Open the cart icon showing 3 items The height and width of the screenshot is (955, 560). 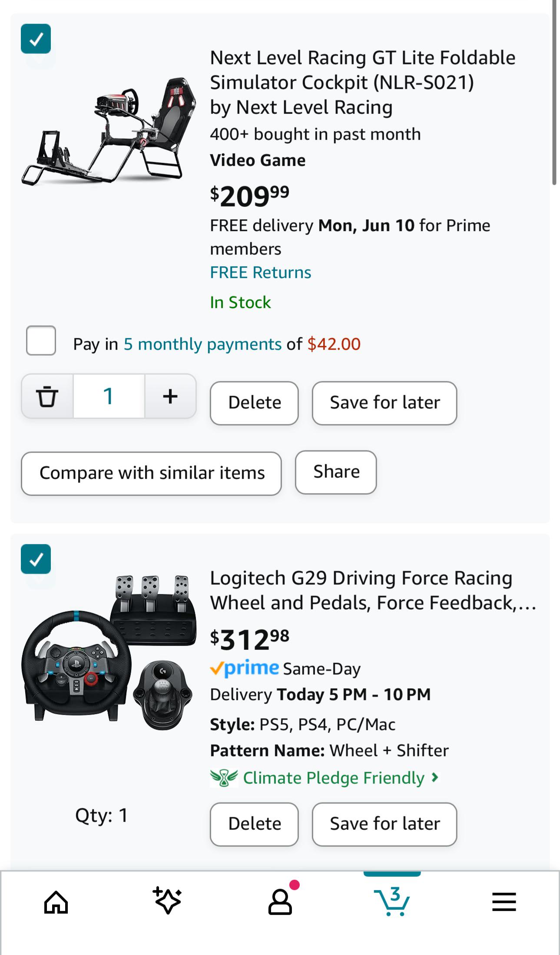[392, 902]
